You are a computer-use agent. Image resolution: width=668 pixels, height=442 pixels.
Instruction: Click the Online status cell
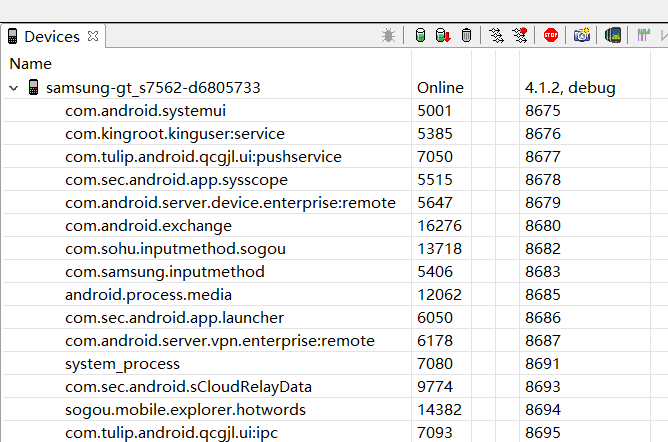tap(440, 88)
